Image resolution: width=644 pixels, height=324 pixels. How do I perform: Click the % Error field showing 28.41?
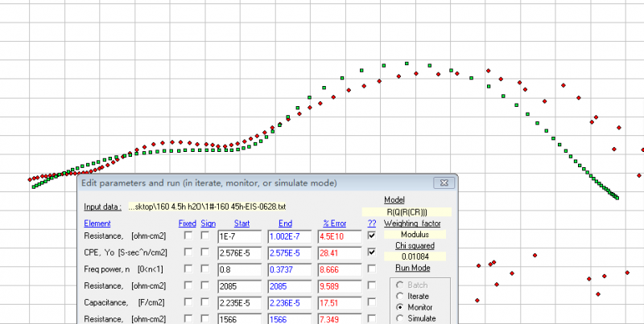[340, 253]
